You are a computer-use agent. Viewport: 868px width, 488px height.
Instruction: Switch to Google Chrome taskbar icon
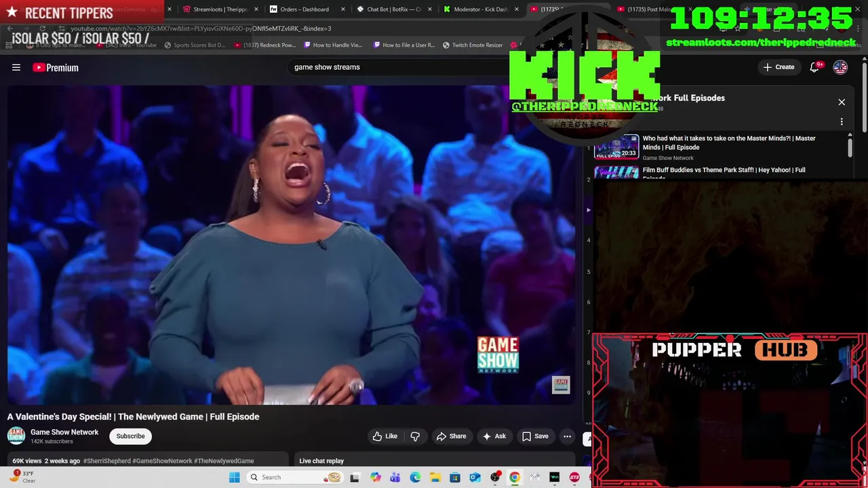point(515,477)
